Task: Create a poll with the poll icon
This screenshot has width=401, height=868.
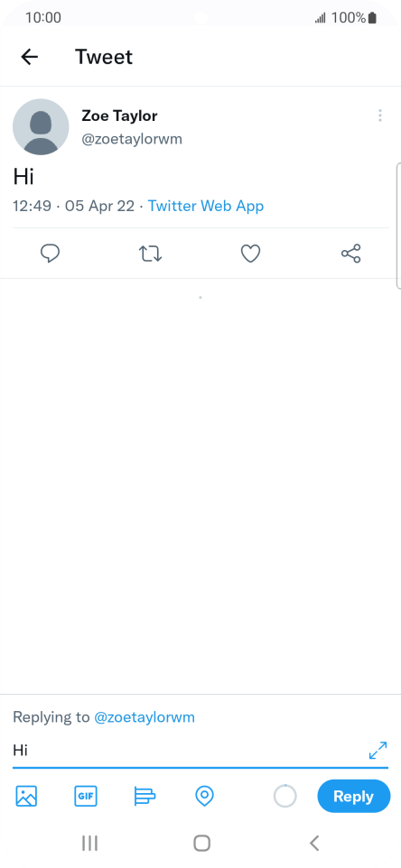Action: click(x=145, y=797)
